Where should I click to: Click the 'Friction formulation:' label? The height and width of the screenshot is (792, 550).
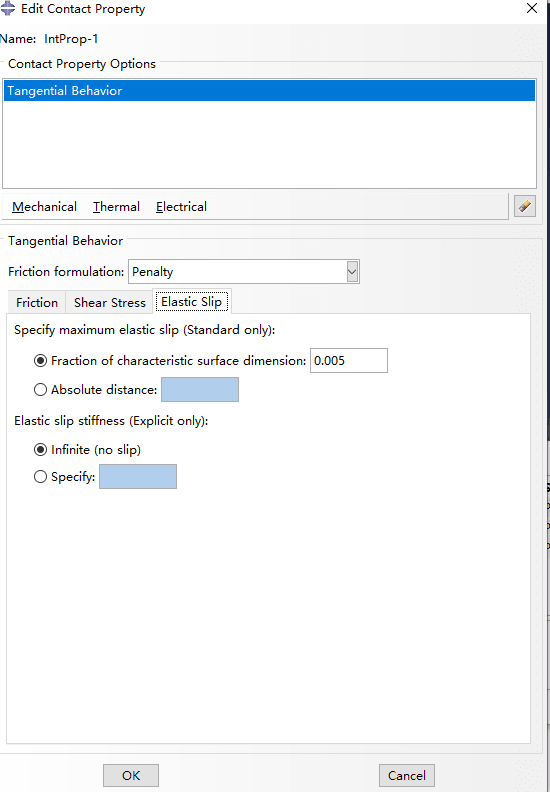pos(66,272)
